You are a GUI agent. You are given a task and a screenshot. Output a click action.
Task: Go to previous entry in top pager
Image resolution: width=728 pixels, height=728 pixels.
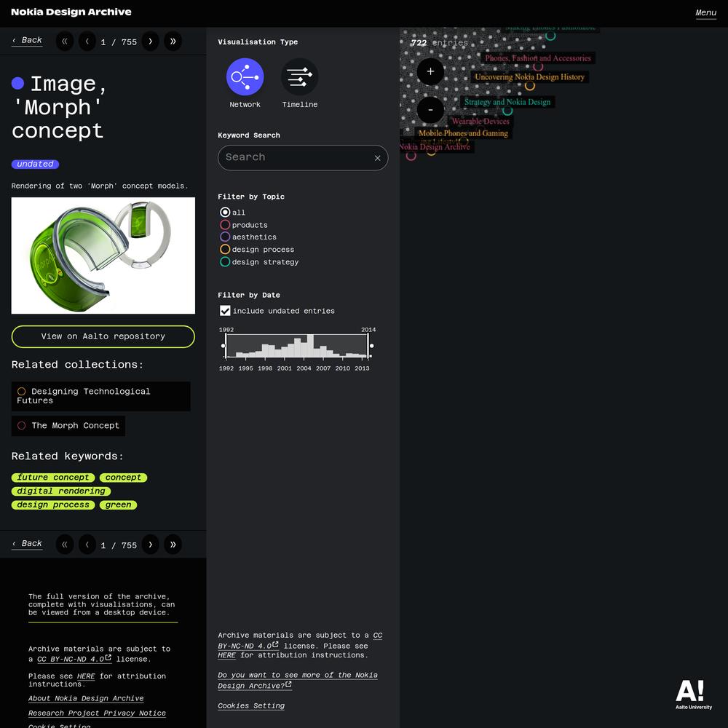click(x=87, y=41)
